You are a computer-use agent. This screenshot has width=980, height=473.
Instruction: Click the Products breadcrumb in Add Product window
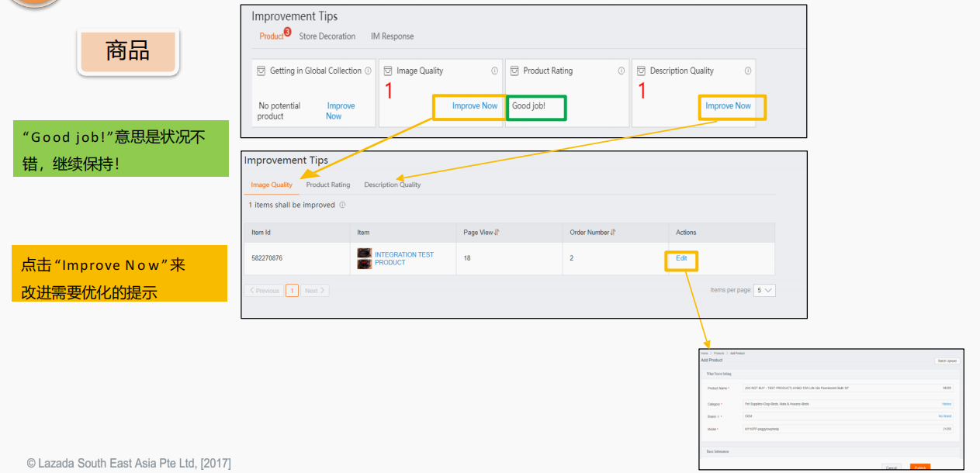(719, 353)
